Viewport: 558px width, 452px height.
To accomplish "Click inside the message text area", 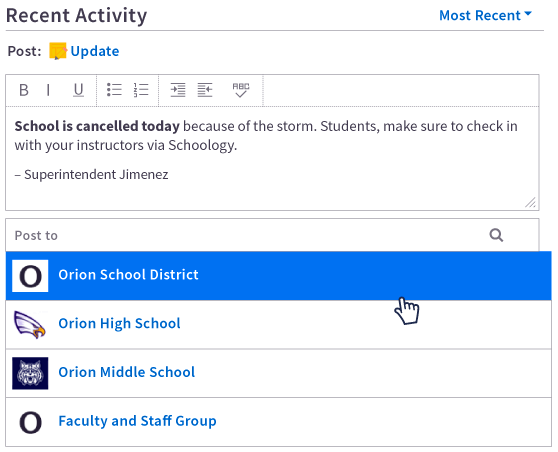I will coord(272,158).
